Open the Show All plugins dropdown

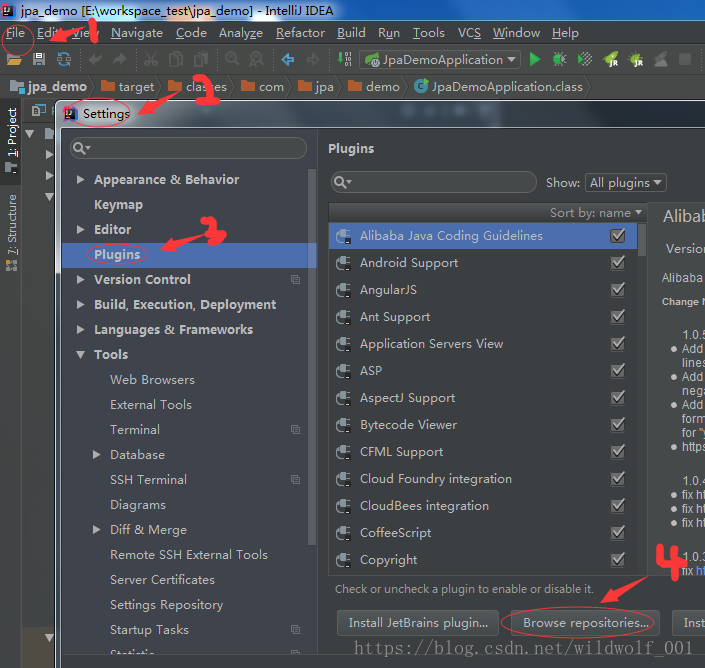[x=625, y=183]
